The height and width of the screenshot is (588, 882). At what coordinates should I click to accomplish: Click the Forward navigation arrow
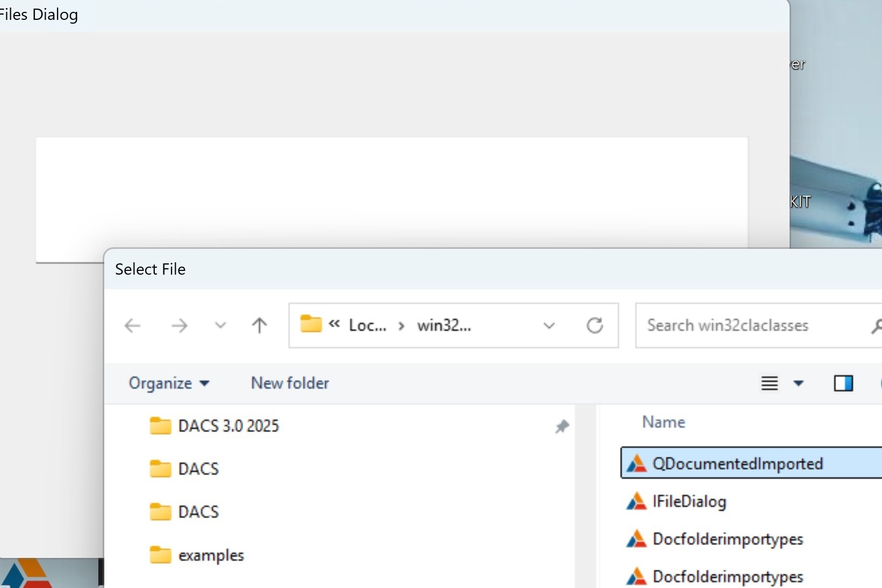pyautogui.click(x=179, y=326)
